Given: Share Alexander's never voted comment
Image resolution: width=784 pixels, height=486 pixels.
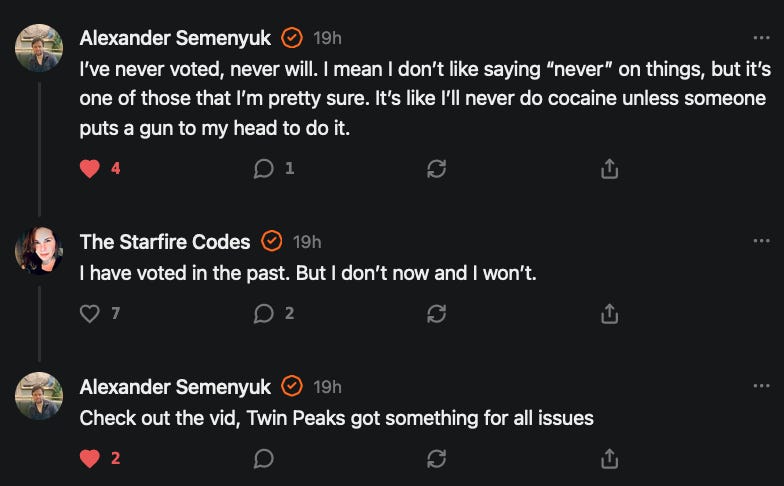Looking at the screenshot, I should [x=609, y=169].
